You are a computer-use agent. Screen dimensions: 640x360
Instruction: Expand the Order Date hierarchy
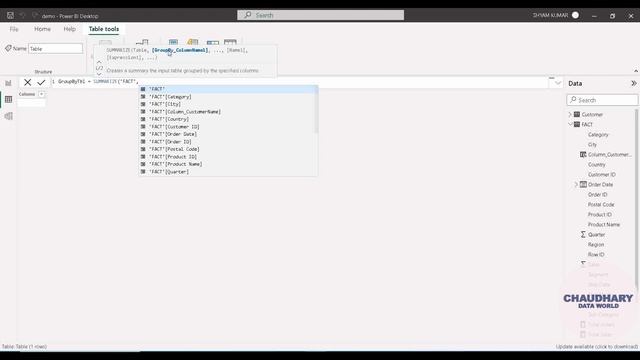pos(576,184)
